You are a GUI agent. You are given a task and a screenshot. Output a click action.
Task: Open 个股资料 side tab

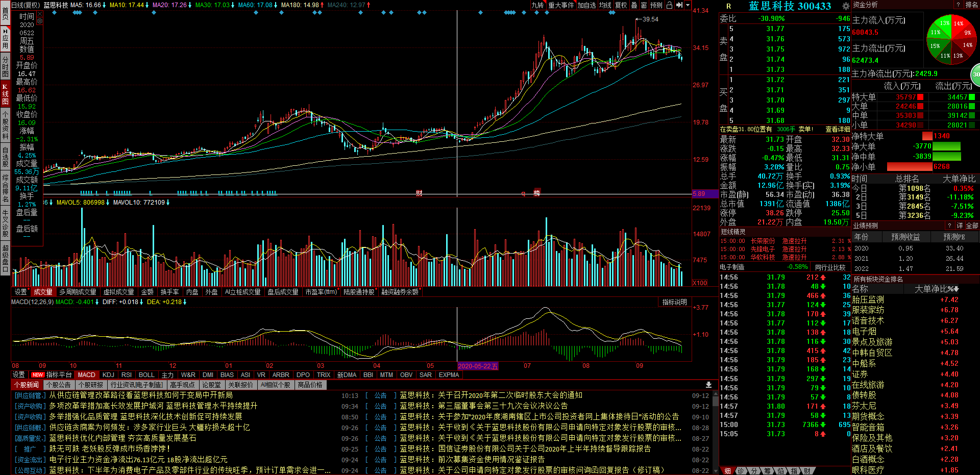click(x=5, y=126)
